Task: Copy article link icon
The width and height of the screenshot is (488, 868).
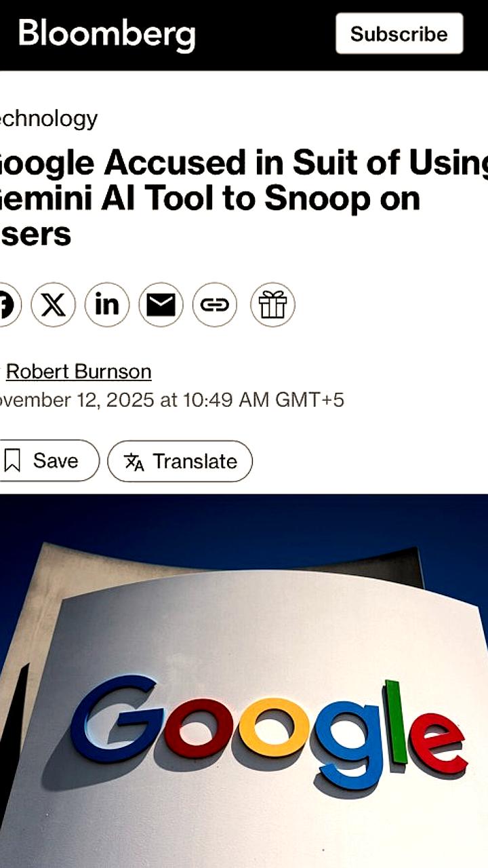Action: pos(215,305)
